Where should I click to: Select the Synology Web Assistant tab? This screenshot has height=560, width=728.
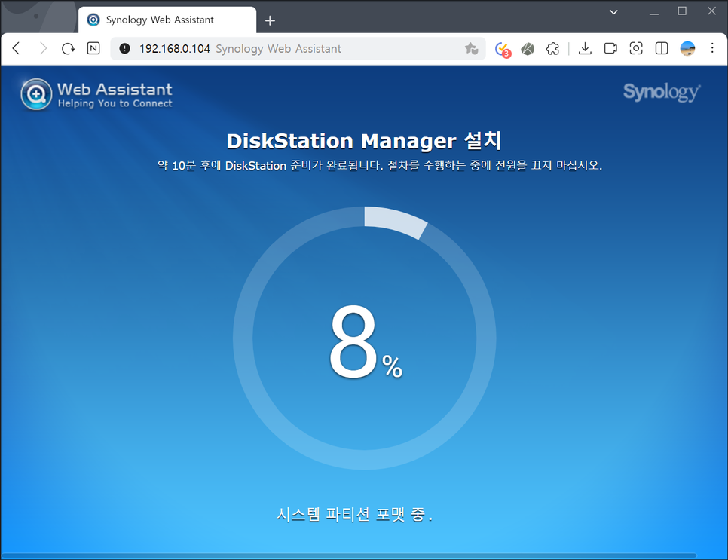(167, 20)
